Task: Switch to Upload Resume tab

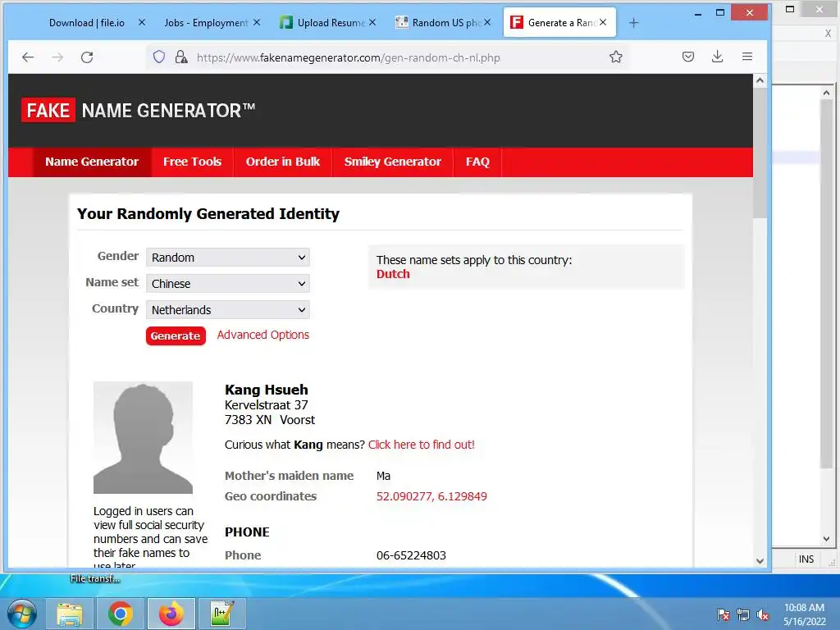Action: point(331,22)
